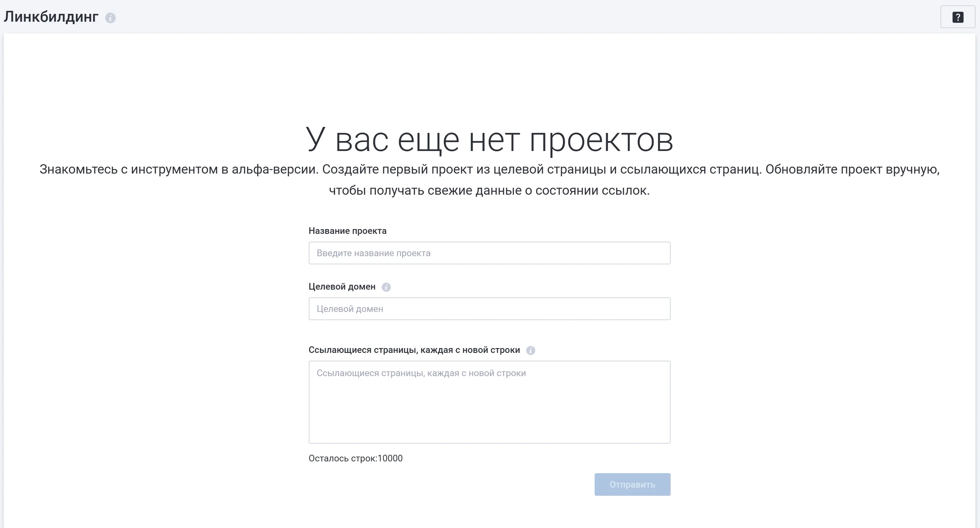The width and height of the screenshot is (980, 528).
Task: Click the Целевой домен label text
Action: tap(342, 287)
